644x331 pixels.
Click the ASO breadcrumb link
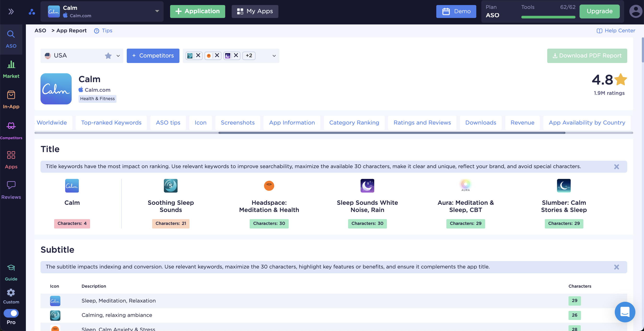[40, 31]
